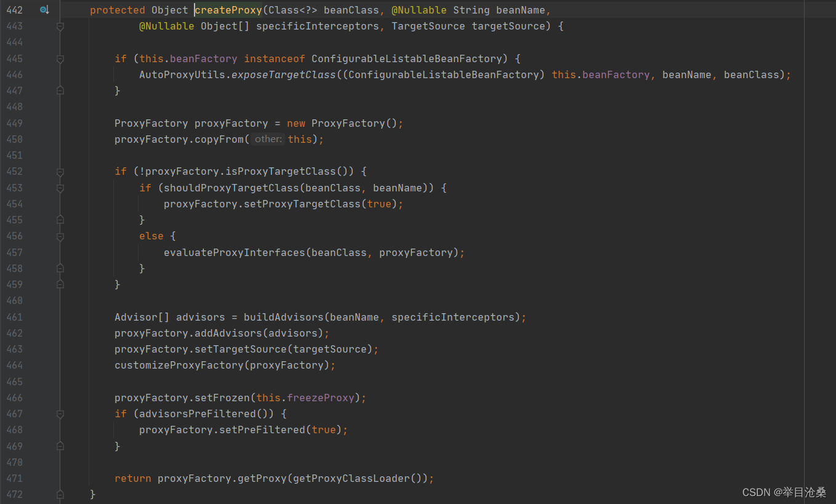Click 'TargetSource' type on line 443

point(428,26)
